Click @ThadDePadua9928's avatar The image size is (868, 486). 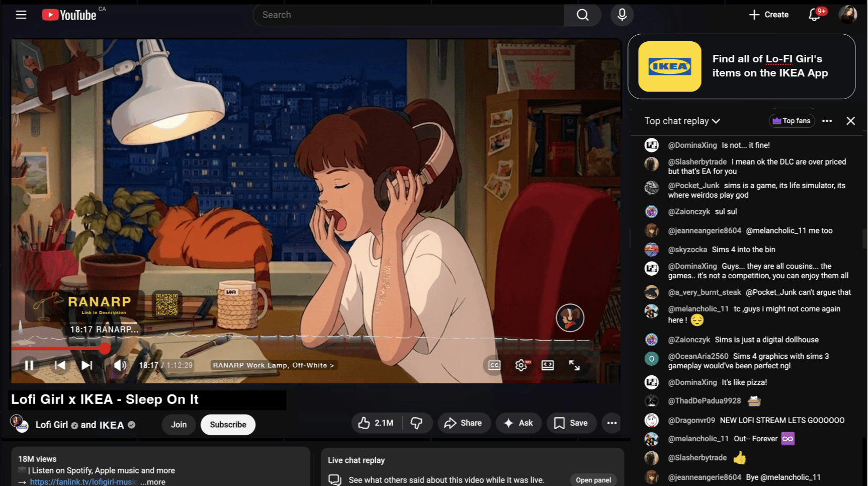coord(652,401)
